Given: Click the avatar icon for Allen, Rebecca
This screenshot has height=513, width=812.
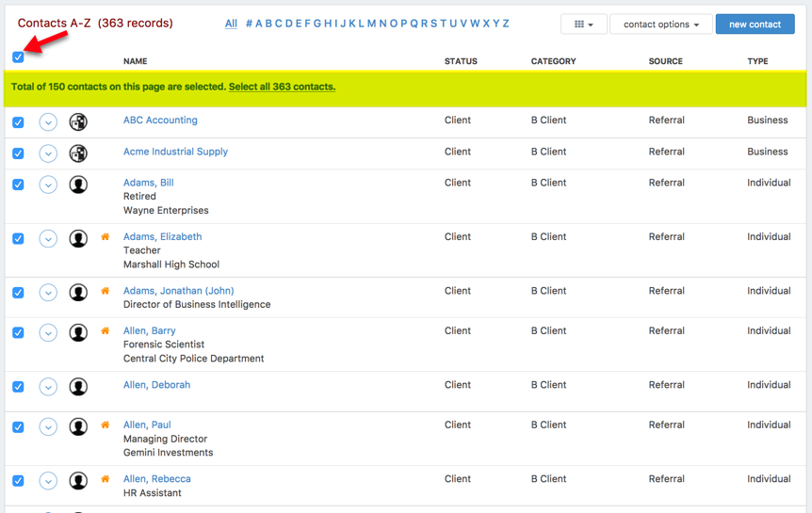Looking at the screenshot, I should pos(78,481).
